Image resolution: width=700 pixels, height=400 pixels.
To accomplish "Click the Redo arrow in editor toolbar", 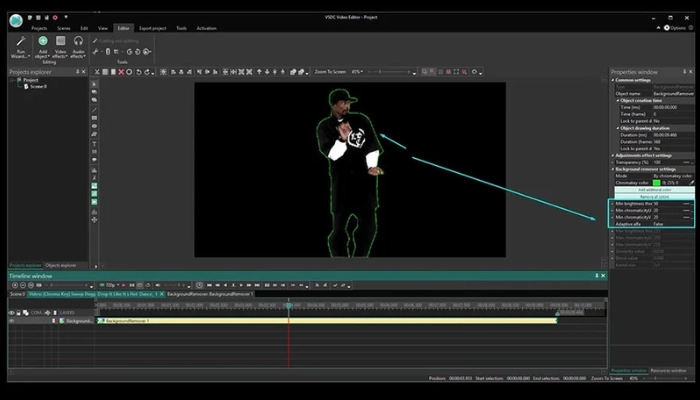I will click(x=147, y=72).
